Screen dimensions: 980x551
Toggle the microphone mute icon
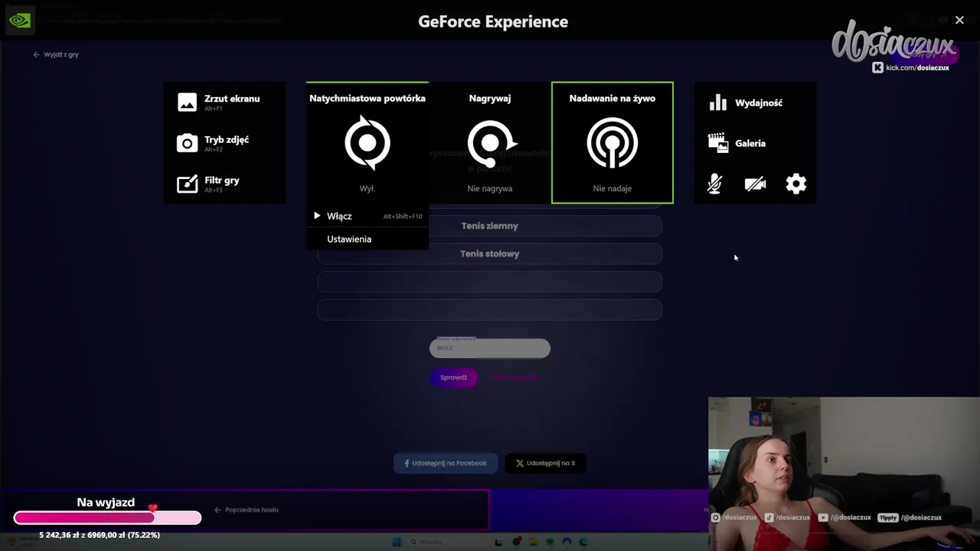point(714,184)
